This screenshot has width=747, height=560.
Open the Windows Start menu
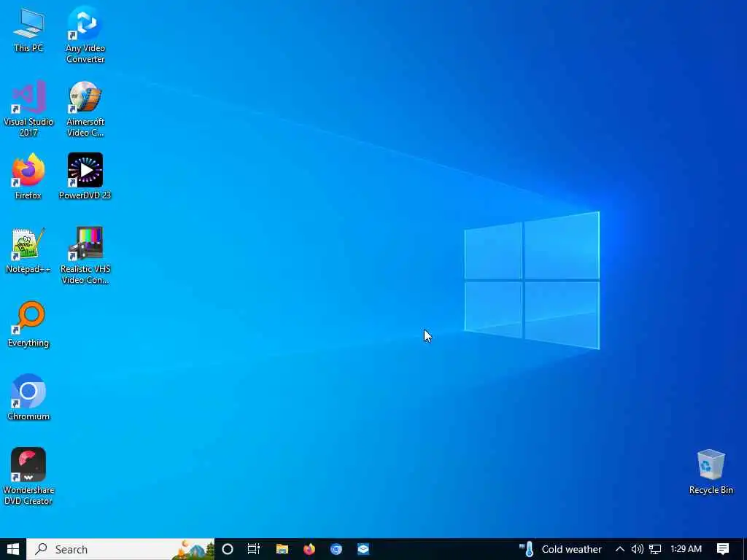tap(13, 549)
